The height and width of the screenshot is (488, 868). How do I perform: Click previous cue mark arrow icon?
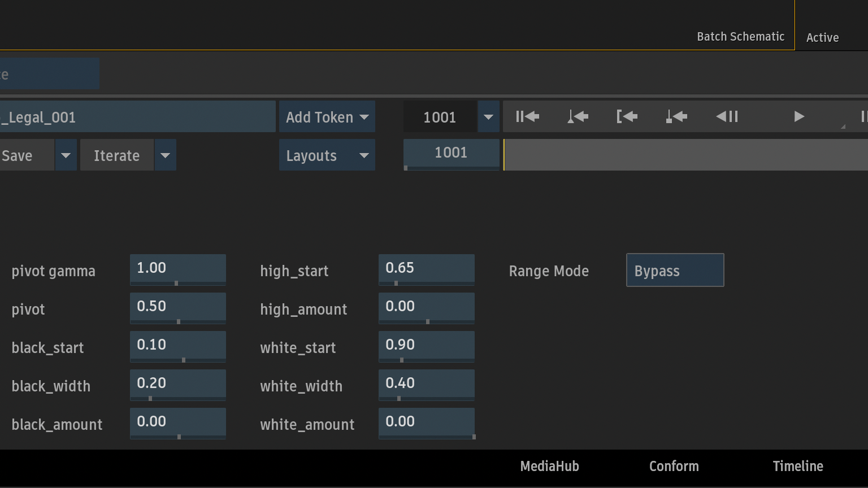click(x=676, y=116)
